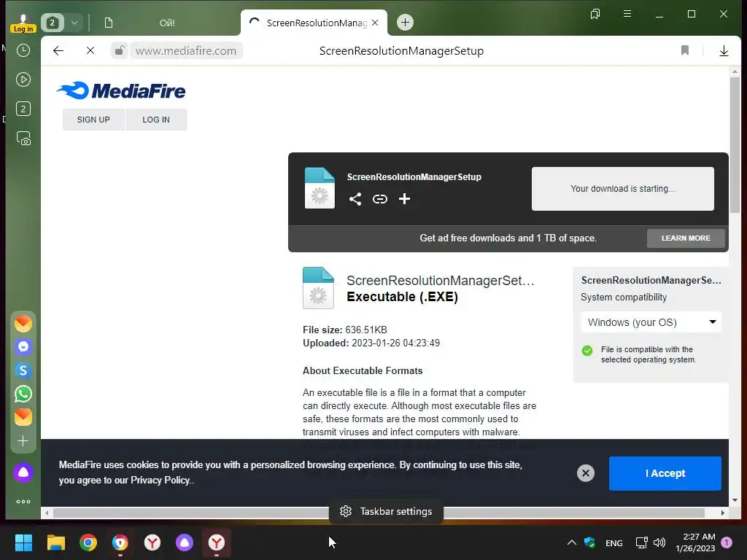Go back with the back arrow
747x560 pixels.
(58, 50)
